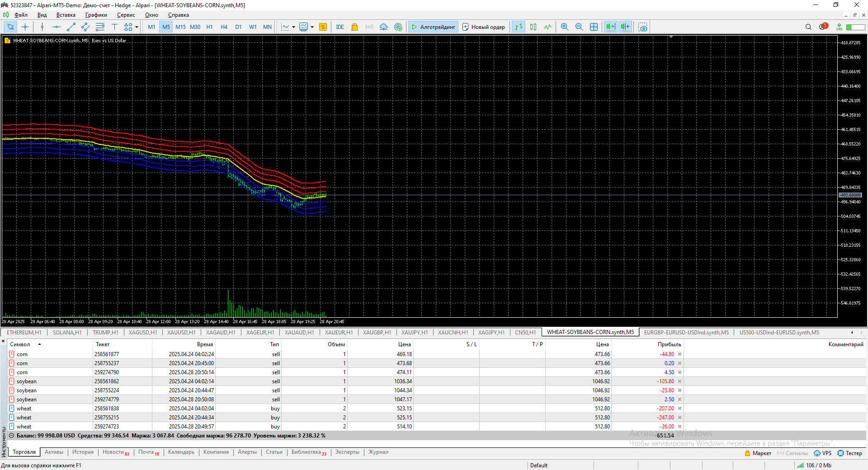This screenshot has width=868, height=470.
Task: Sort positions by the Прибыль column header
Action: point(669,344)
